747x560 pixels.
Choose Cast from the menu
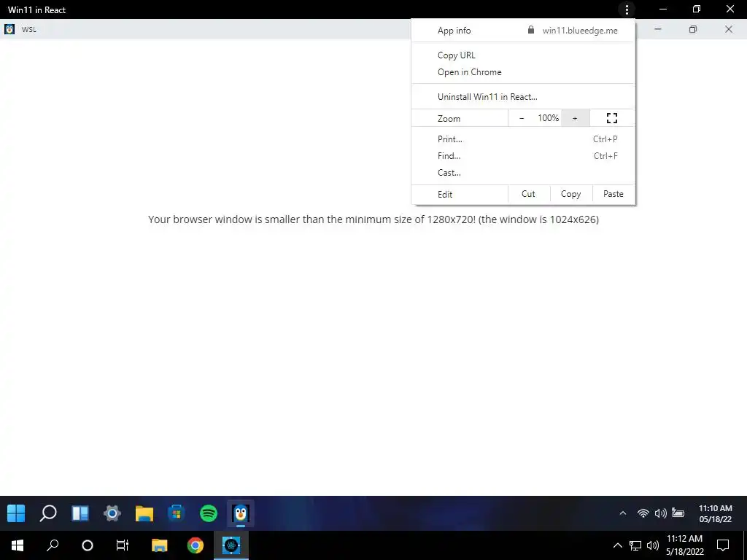coord(523,172)
